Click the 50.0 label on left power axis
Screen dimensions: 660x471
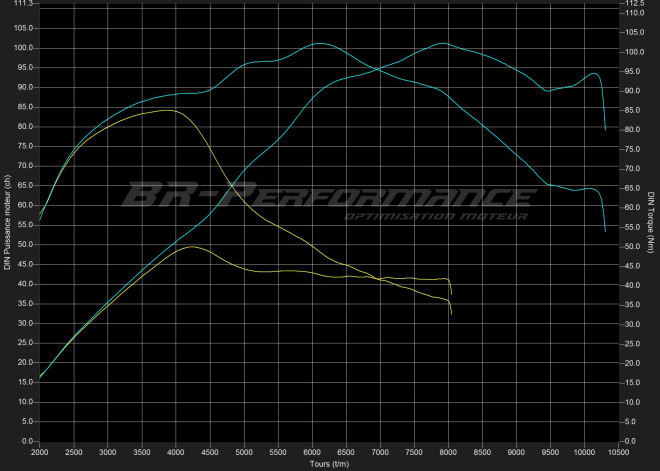(x=24, y=244)
